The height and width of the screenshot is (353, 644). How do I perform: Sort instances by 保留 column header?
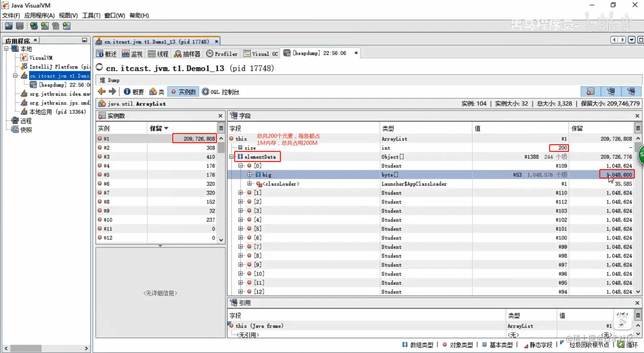[182, 128]
